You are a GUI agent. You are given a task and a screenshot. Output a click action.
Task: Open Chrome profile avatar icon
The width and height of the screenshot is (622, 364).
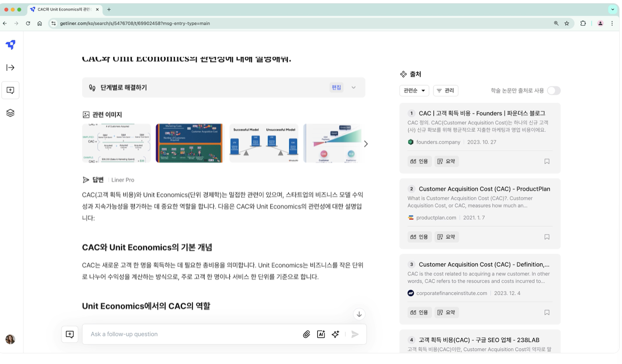(x=600, y=23)
